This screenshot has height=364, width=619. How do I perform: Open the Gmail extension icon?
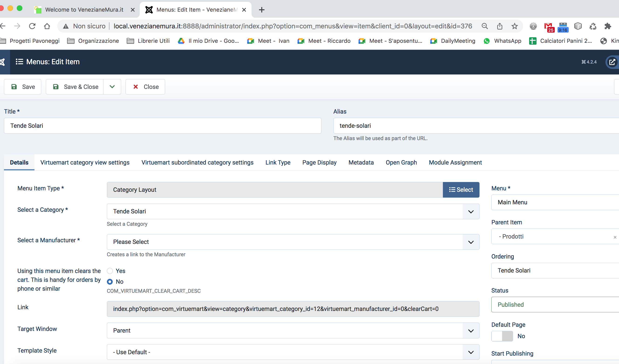click(x=548, y=27)
